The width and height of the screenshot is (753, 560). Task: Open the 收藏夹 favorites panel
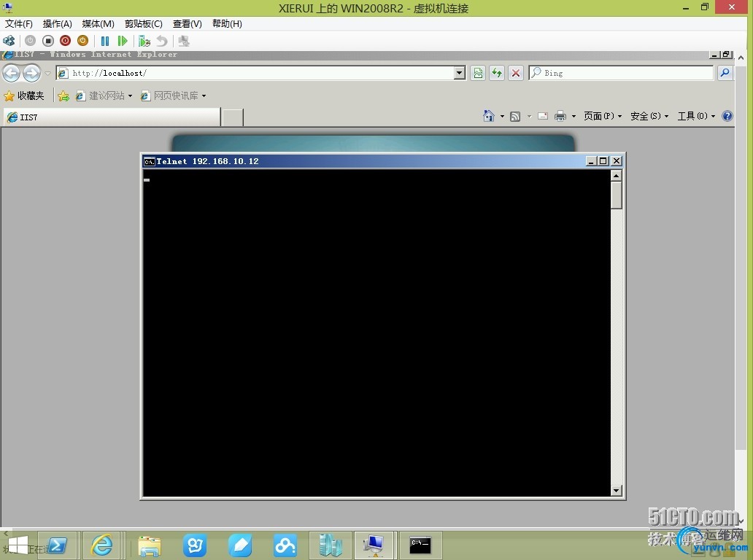coord(24,96)
